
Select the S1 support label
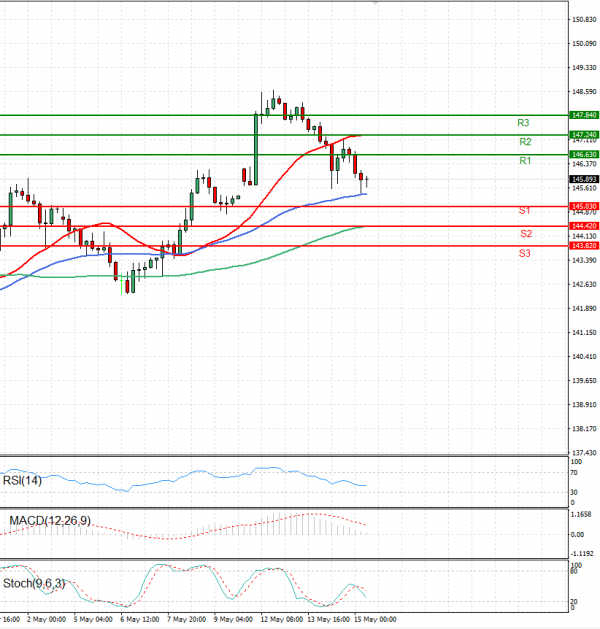[524, 212]
